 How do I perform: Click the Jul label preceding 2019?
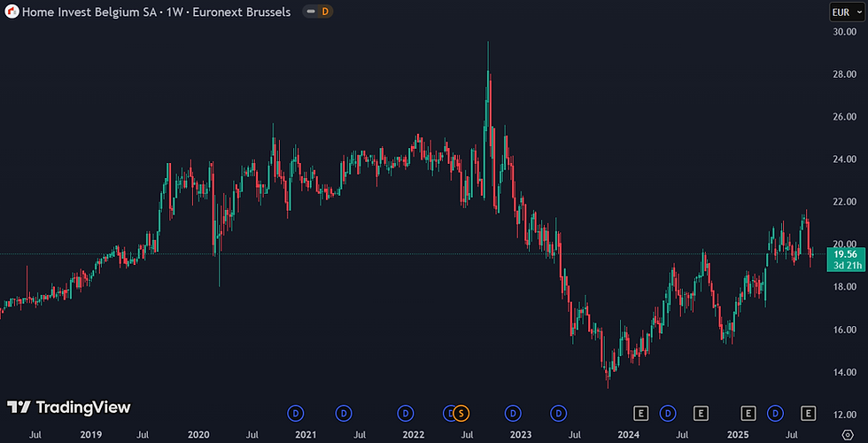(35, 435)
